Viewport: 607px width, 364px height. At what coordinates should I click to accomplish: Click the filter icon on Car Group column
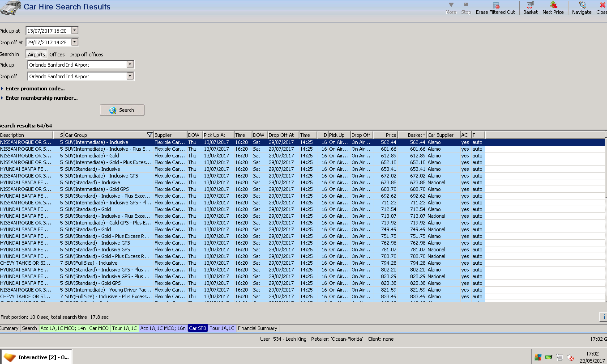150,135
